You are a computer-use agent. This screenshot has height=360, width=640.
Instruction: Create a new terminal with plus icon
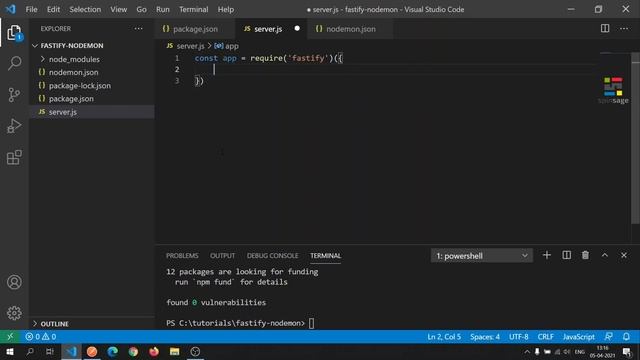coord(547,256)
